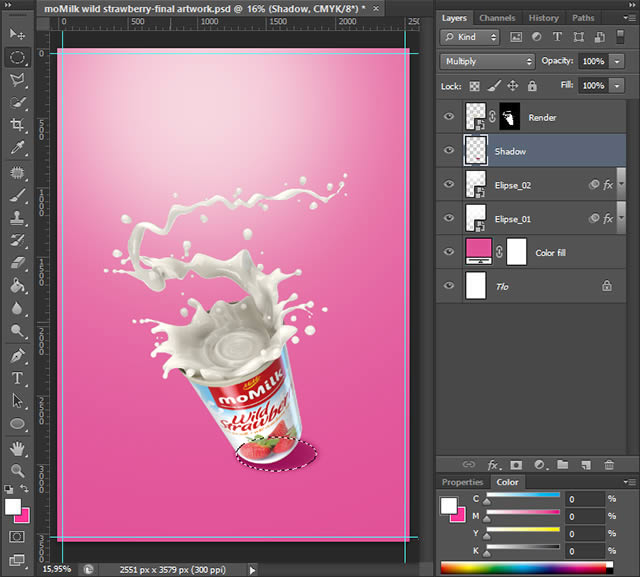This screenshot has height=577, width=640.
Task: Add a layer mask
Action: tap(516, 465)
